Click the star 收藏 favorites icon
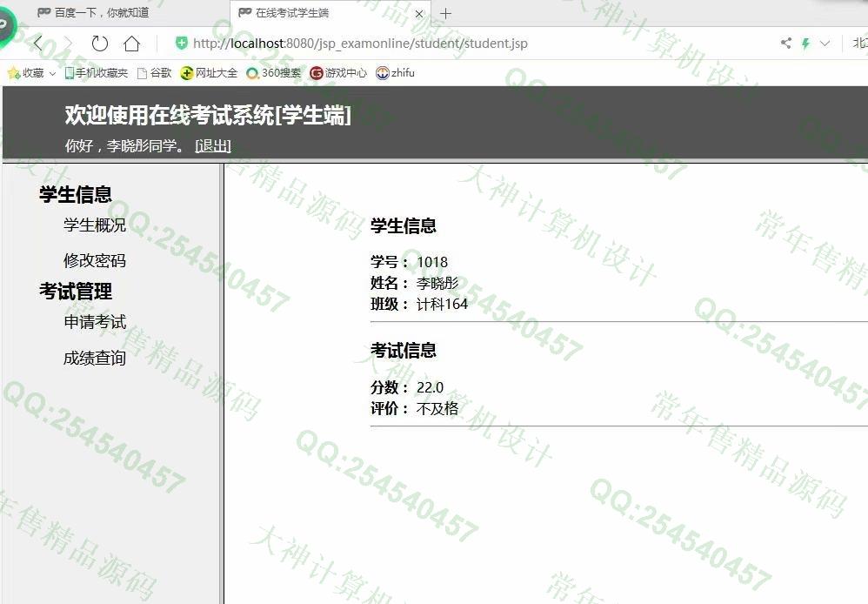 14,73
